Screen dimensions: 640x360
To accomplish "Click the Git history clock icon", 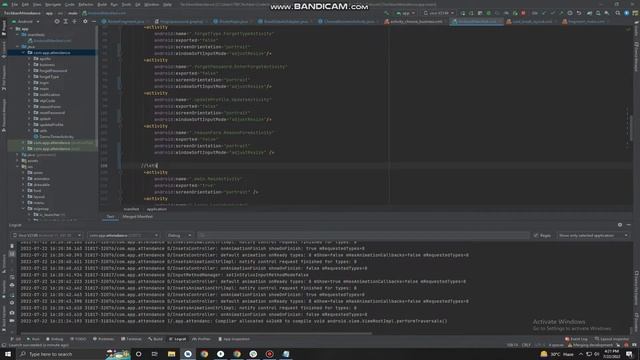I will click(570, 13).
